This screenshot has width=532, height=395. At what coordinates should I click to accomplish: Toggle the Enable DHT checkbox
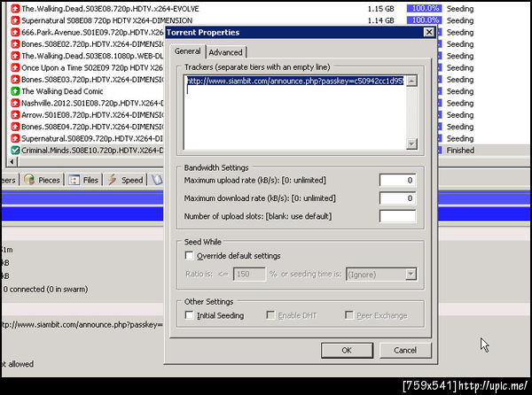pos(270,315)
